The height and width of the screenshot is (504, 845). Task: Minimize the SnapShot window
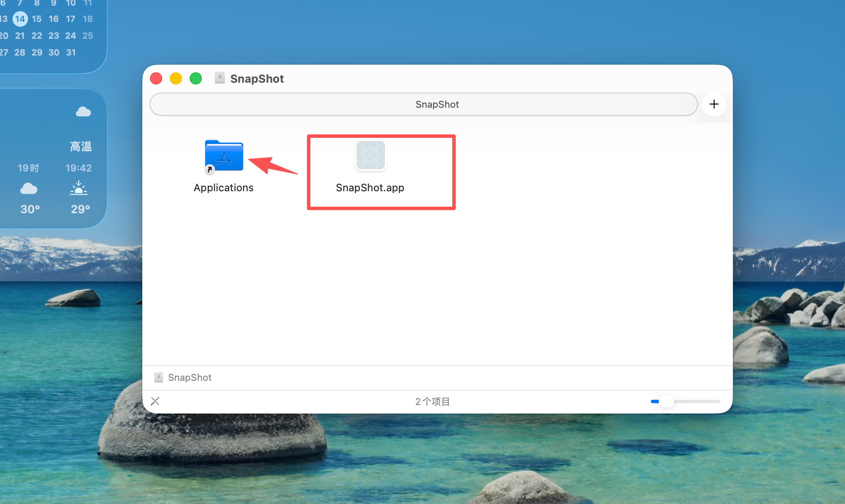tap(176, 78)
